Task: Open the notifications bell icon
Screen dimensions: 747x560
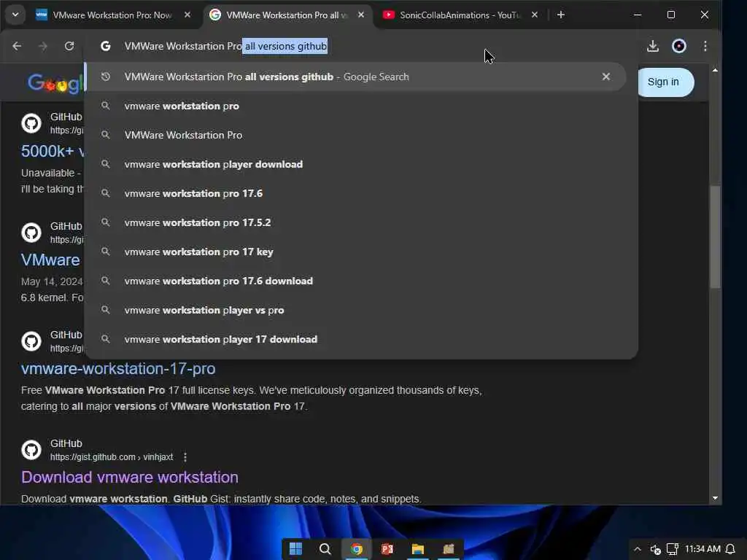Action: point(730,550)
